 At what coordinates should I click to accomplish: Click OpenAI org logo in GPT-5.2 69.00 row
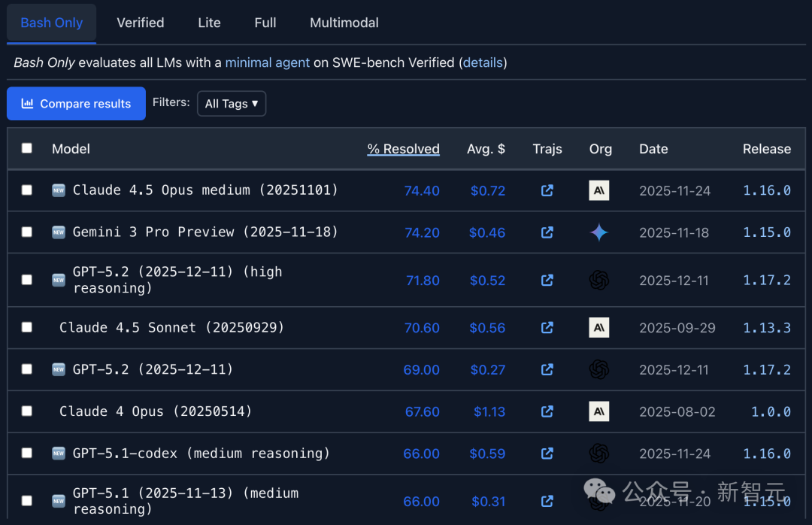tap(599, 369)
